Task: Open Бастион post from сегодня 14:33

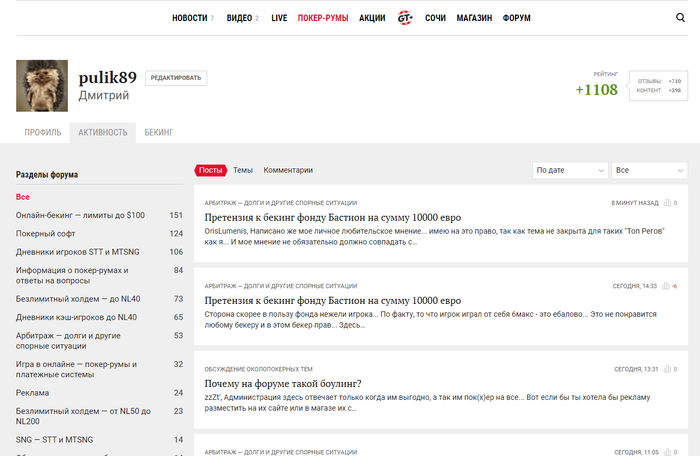Action: (333, 301)
